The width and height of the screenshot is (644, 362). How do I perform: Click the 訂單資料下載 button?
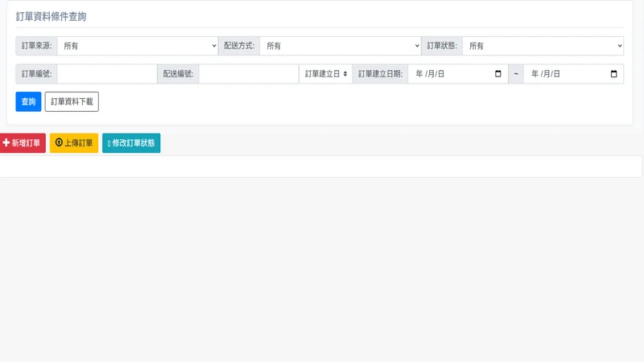[72, 102]
